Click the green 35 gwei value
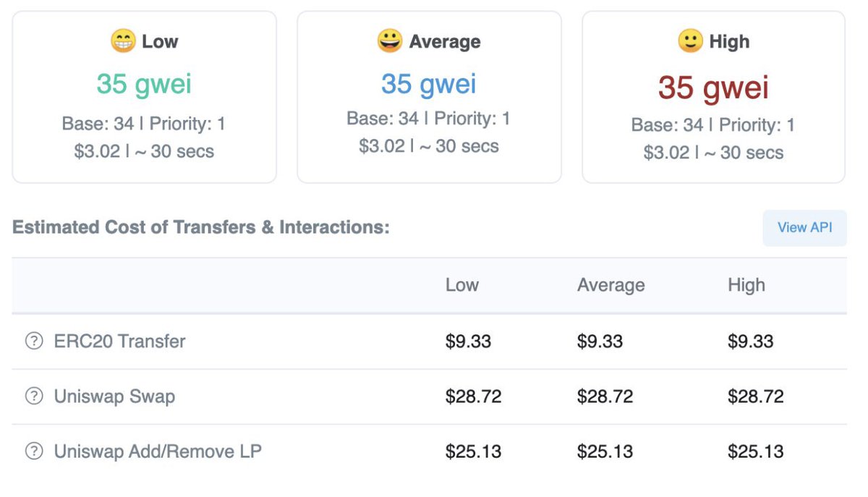Screen dimensions: 868x497 (144, 84)
